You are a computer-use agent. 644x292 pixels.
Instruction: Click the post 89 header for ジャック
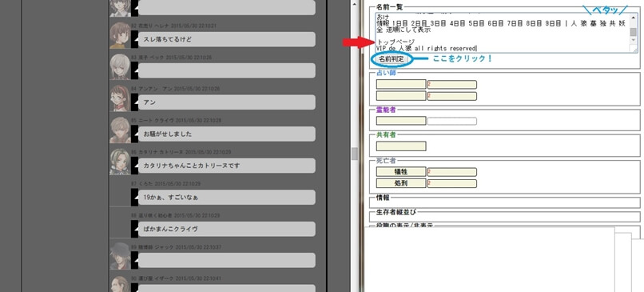(x=177, y=247)
